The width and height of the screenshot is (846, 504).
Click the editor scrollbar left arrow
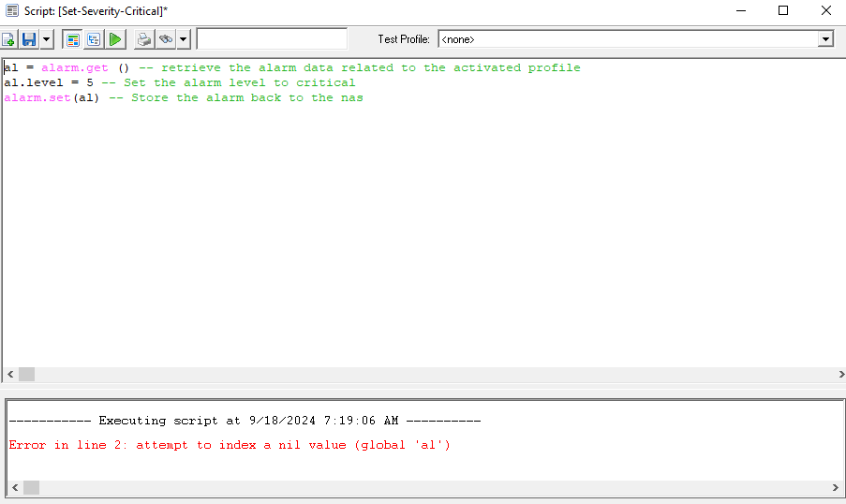click(x=11, y=374)
